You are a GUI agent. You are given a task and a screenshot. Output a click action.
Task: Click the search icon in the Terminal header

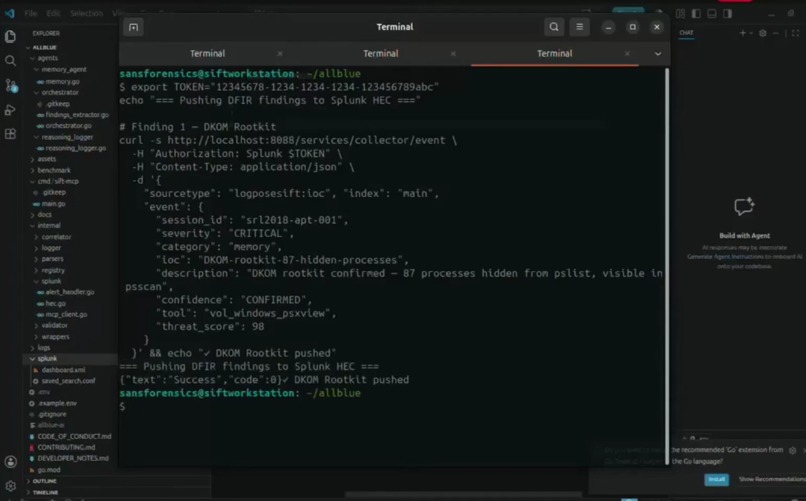point(554,27)
